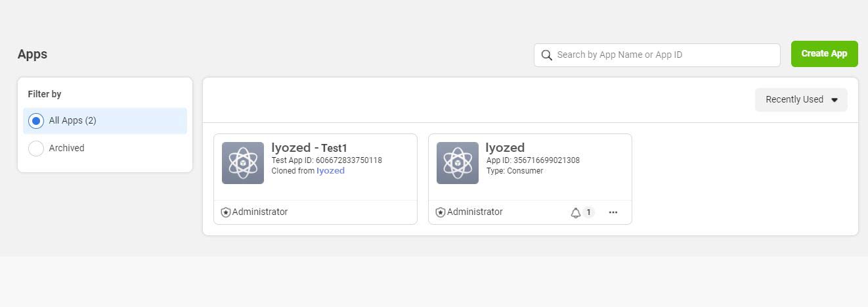Click Administrator shield icon on Test1 card
The height and width of the screenshot is (307, 868).
pyautogui.click(x=226, y=212)
